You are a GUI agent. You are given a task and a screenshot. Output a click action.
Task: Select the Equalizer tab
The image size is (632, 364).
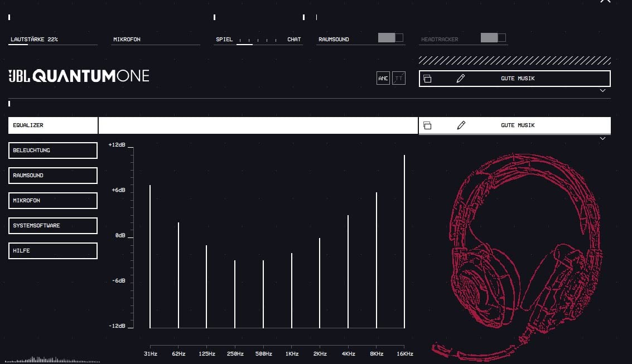(x=53, y=125)
